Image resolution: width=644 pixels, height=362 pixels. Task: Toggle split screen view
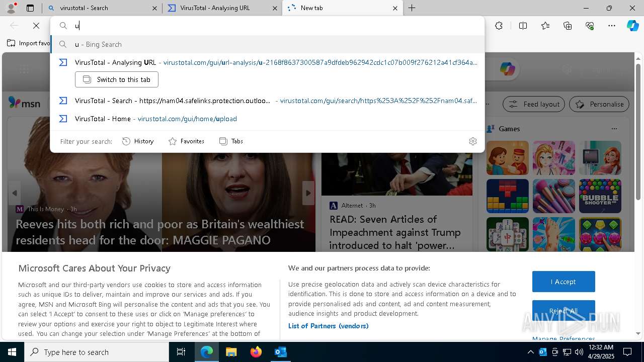(x=523, y=26)
